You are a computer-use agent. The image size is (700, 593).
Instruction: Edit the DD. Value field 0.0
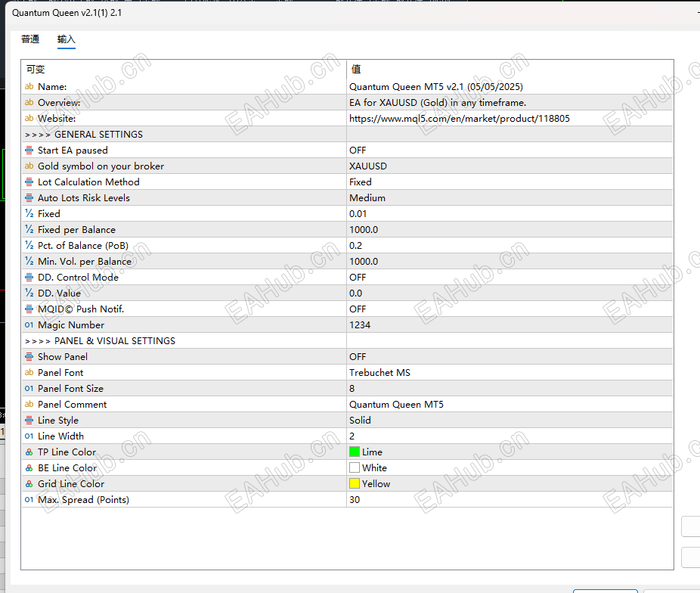(x=510, y=293)
